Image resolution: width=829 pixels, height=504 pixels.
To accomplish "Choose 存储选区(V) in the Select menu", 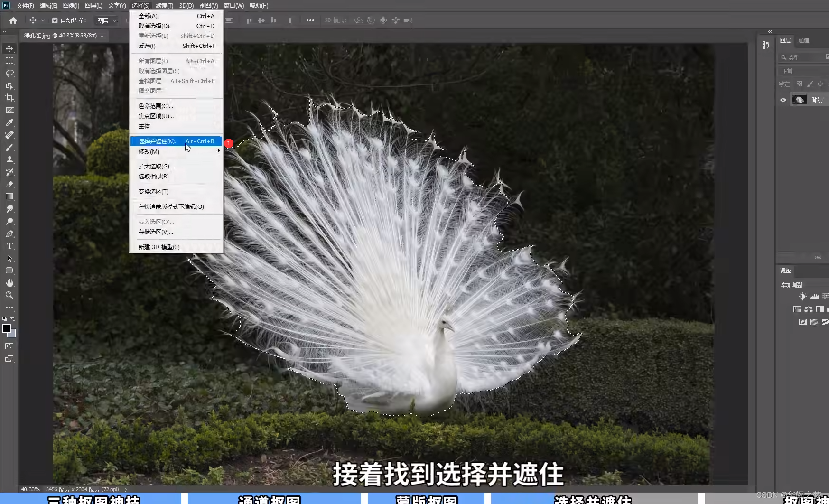I will tap(176, 232).
